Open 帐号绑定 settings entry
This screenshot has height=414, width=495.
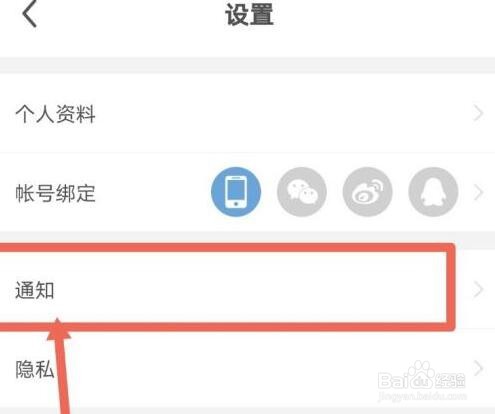247,192
